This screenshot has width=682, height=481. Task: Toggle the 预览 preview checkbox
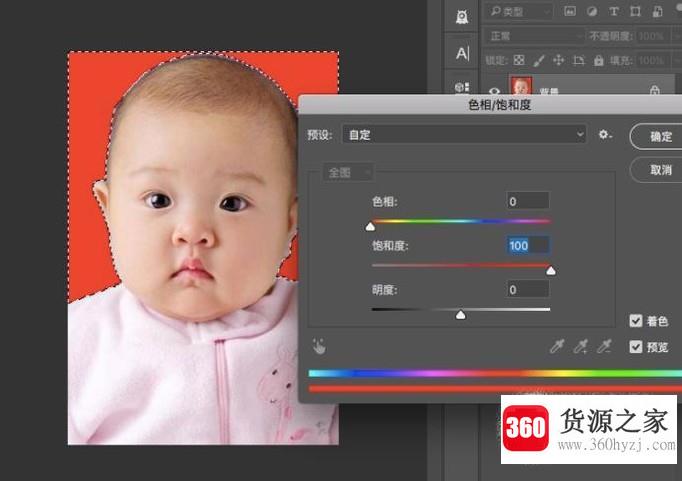pyautogui.click(x=636, y=347)
